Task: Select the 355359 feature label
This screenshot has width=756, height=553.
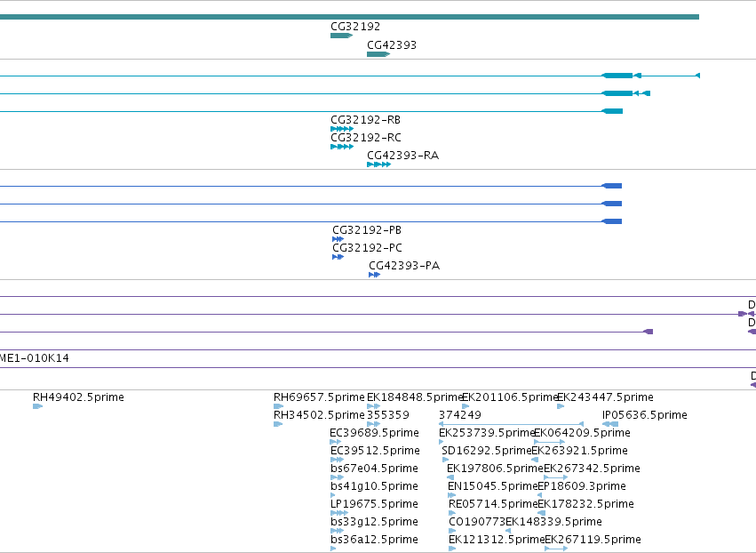Action: (388, 415)
